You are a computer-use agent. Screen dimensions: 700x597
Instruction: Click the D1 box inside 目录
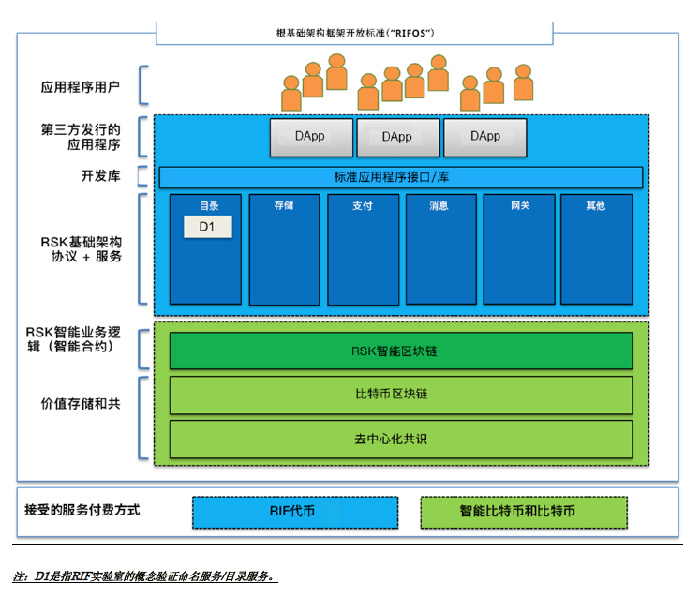coord(208,227)
